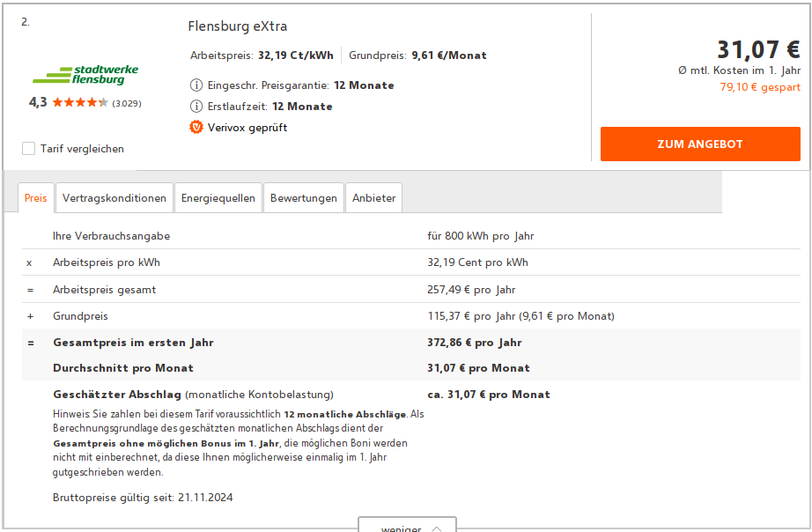Switch to the Anbieter tab
The image size is (812, 532).
[374, 198]
